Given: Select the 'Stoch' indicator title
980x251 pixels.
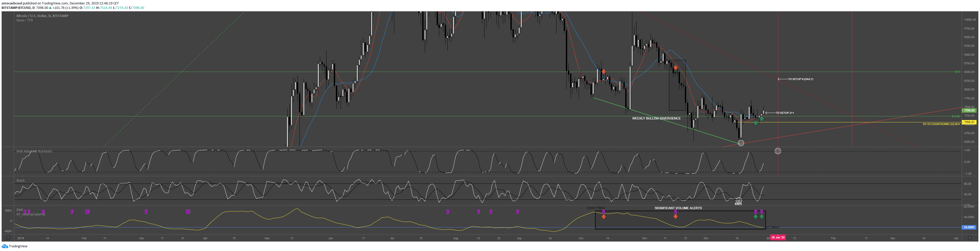Looking at the screenshot, I should pyautogui.click(x=20, y=181).
